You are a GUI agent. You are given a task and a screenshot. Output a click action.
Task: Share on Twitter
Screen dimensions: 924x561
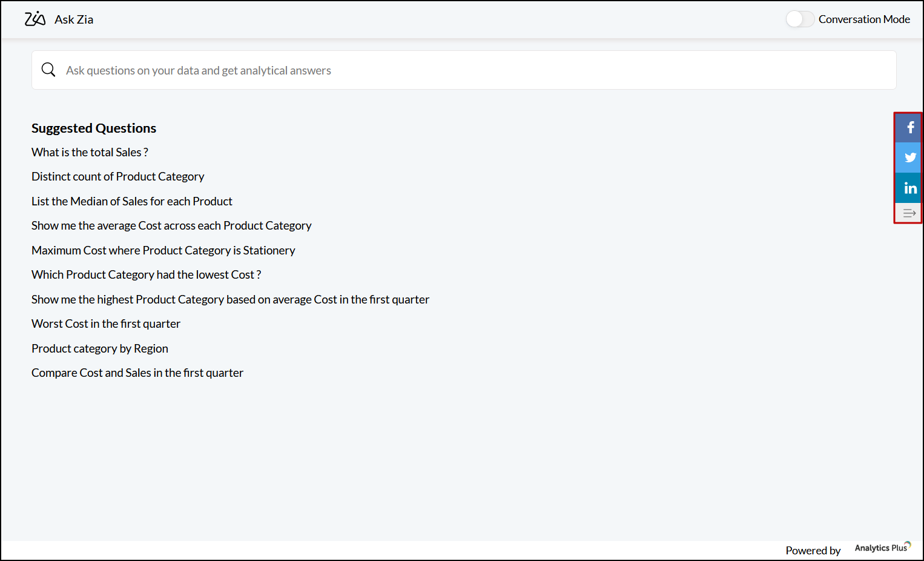909,158
